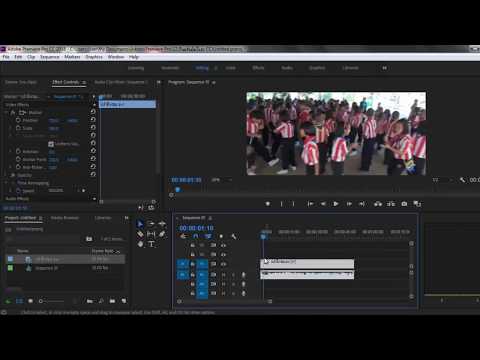Toggle Snap in the timeline header

click(x=196, y=236)
